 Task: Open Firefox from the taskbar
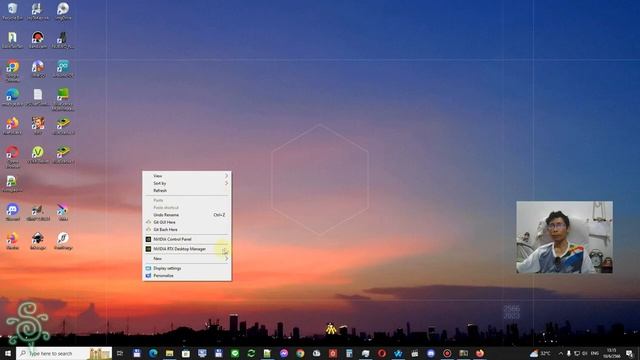480,353
